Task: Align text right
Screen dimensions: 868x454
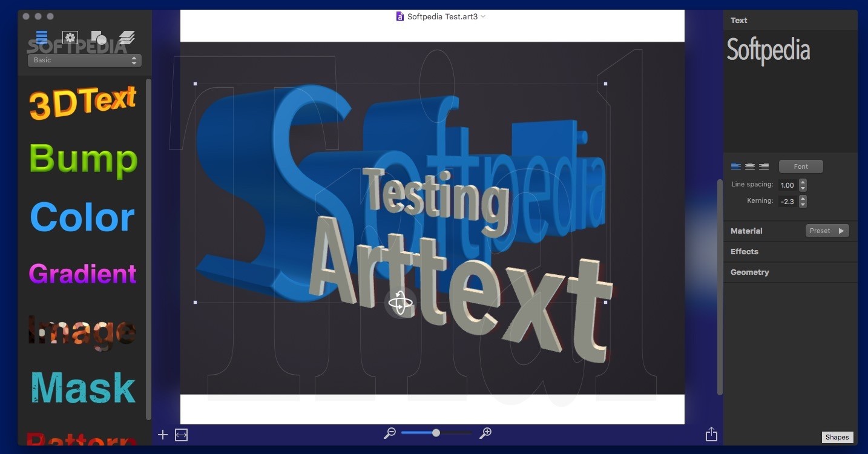Action: click(x=764, y=166)
